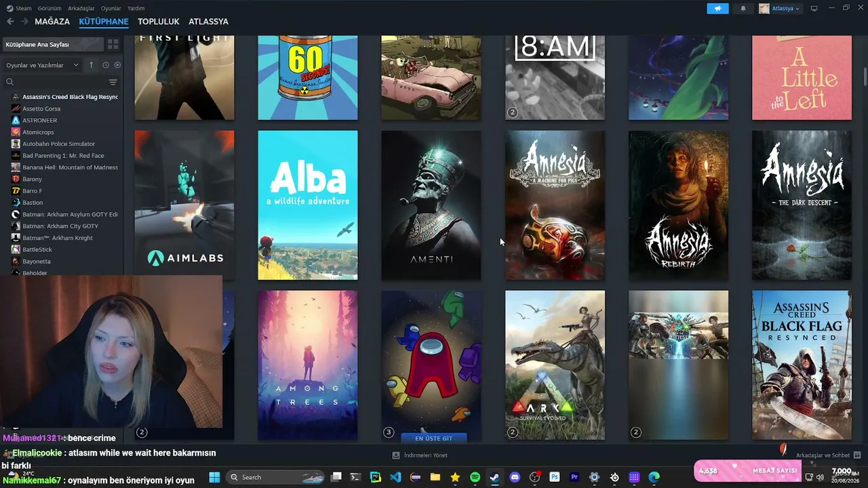The image size is (868, 488).
Task: Open İndirmeleri Yönet link
Action: pos(425,455)
